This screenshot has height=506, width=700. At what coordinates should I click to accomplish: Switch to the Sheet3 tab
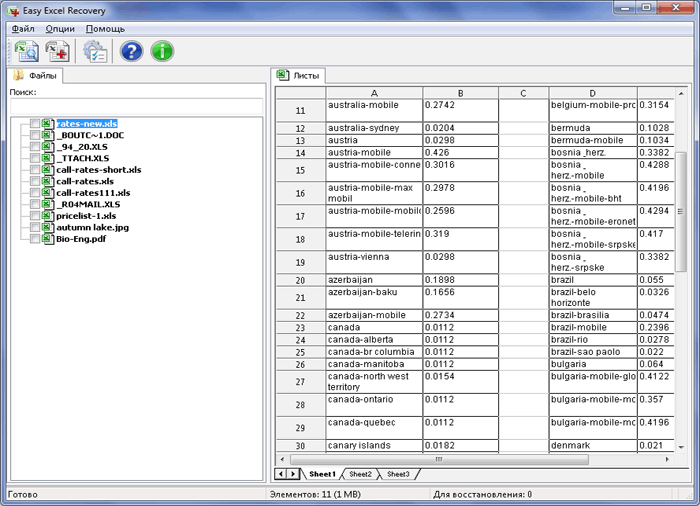[398, 474]
